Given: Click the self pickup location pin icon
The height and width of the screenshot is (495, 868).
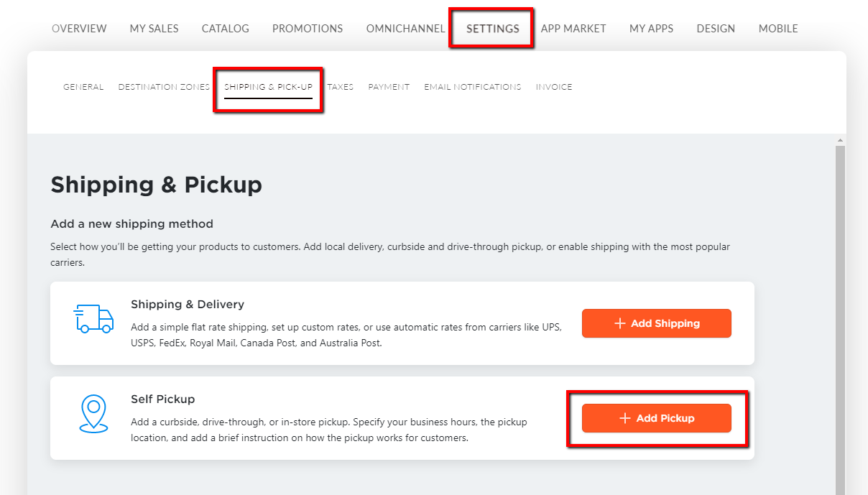Looking at the screenshot, I should point(93,413).
